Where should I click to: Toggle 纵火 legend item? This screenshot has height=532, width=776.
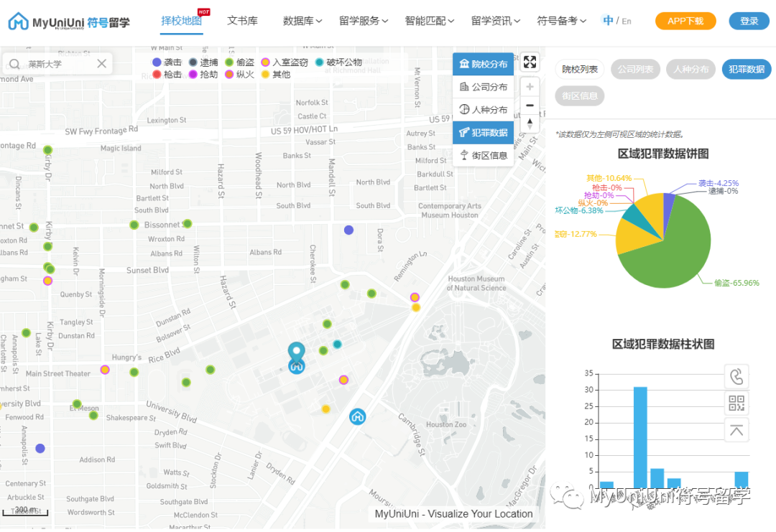click(239, 74)
